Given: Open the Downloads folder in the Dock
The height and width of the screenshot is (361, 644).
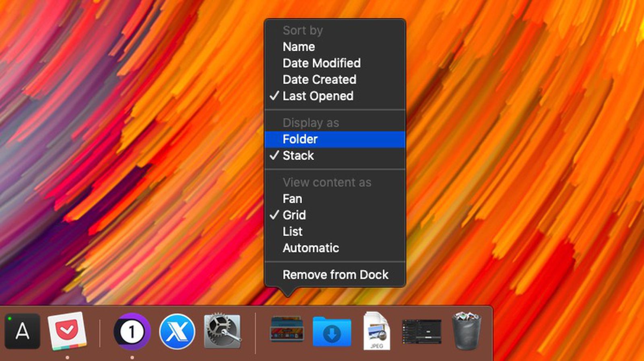Looking at the screenshot, I should 332,331.
